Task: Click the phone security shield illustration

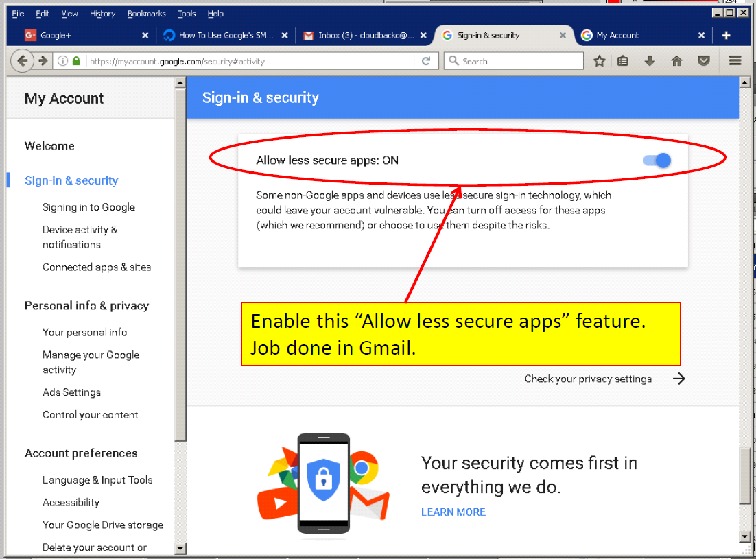Action: [324, 484]
